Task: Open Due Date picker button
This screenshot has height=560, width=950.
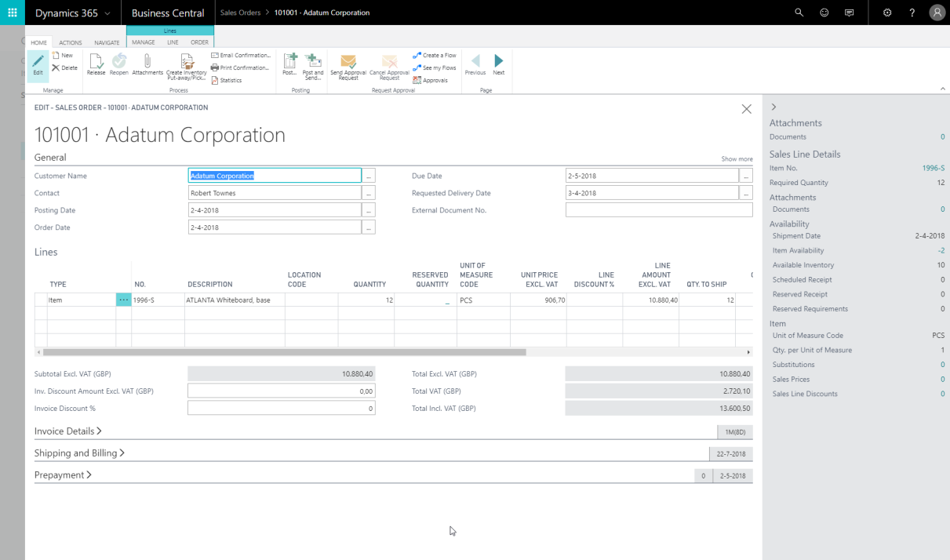Action: pos(746,176)
